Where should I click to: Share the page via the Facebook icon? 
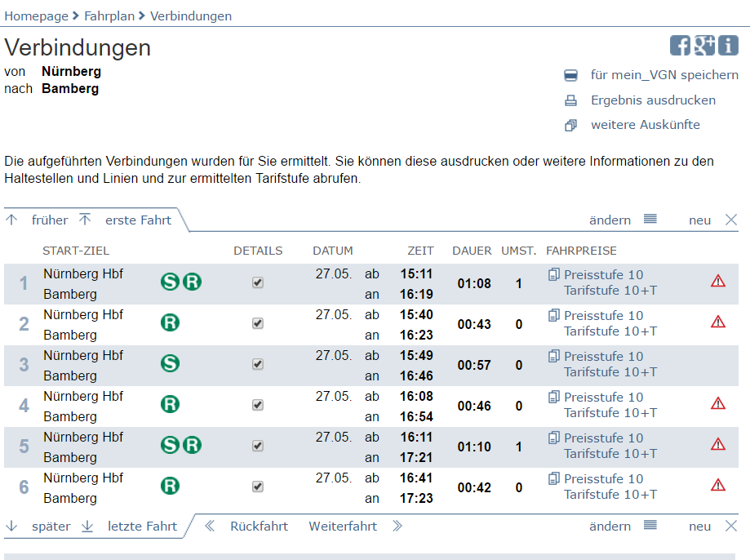(680, 46)
